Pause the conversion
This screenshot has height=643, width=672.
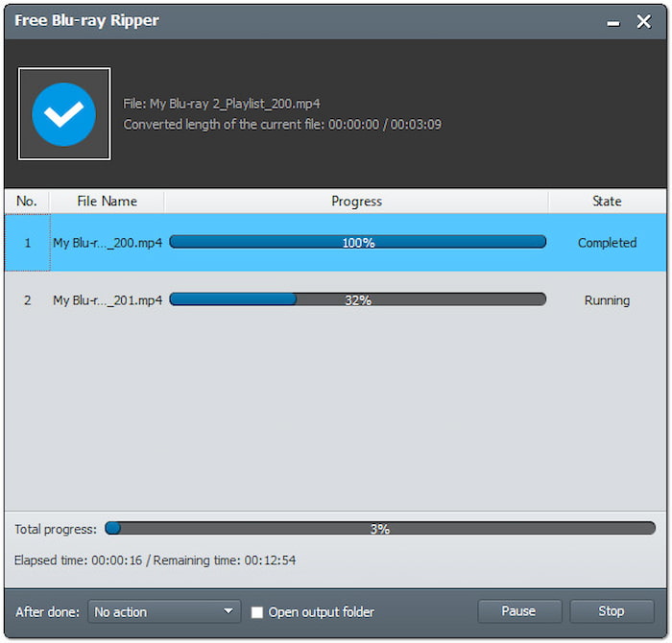coord(518,611)
